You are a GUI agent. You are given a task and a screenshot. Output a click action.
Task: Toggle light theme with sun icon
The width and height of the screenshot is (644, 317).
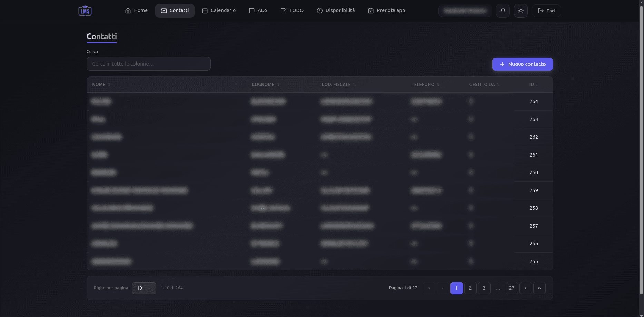point(521,11)
